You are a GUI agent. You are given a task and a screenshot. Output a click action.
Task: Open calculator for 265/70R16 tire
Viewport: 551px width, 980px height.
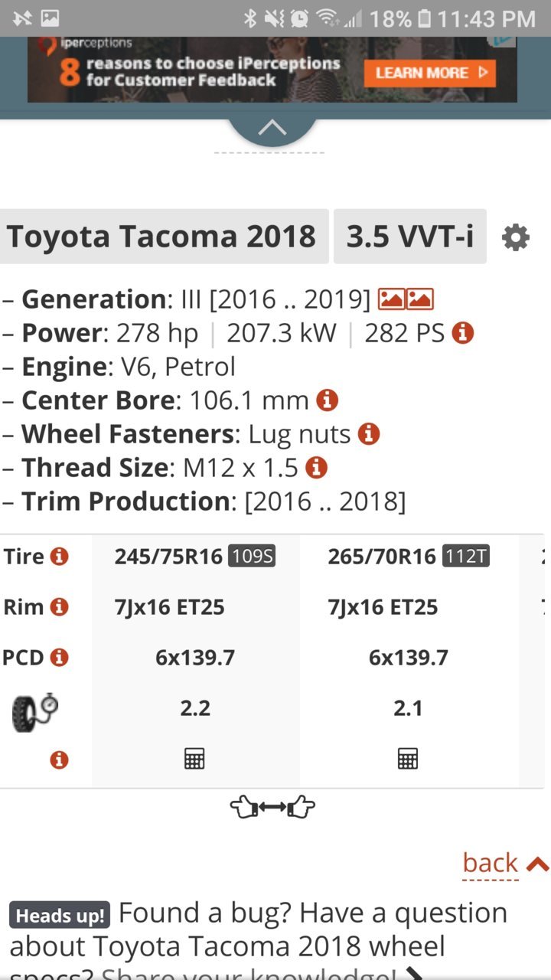pos(408,759)
